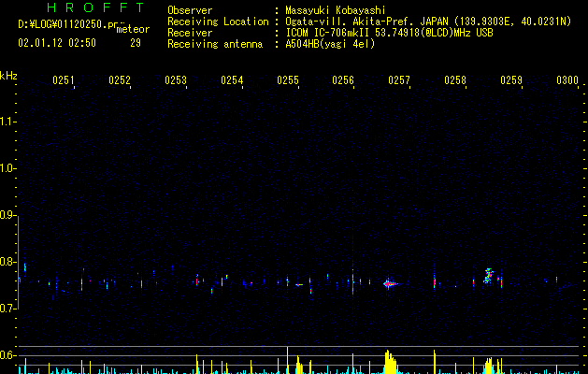
Task: Select observer name Masayuki Kobayashi
Action: pos(336,10)
